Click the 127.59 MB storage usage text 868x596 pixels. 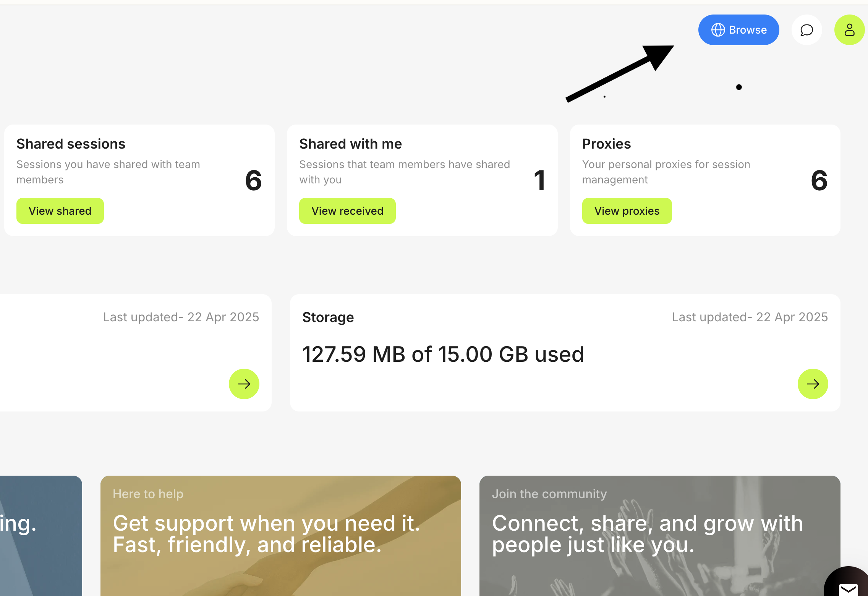[x=443, y=354]
